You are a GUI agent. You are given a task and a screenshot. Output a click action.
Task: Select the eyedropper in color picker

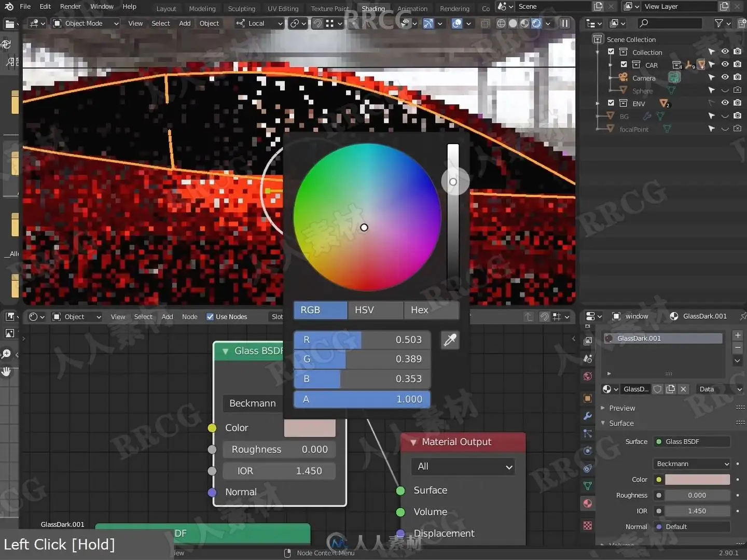[x=450, y=340]
